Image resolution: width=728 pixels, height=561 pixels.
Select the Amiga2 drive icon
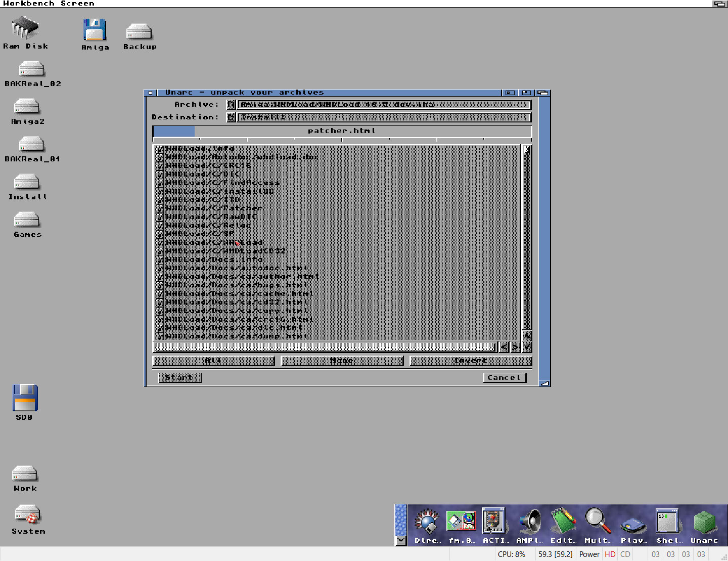coord(27,106)
